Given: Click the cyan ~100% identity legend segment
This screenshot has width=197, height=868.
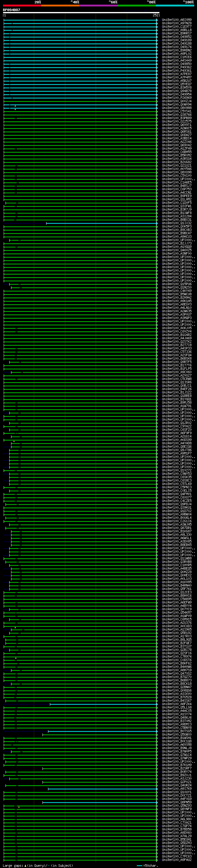Looking at the screenshot, I should 175,6.
